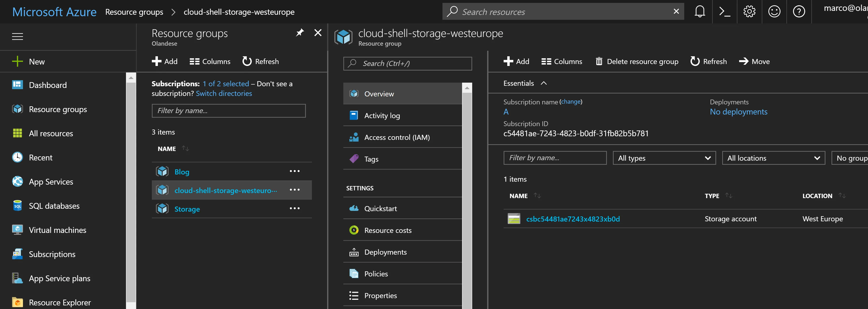Open Properties menu item
Screen dimensions: 868x309
(x=403, y=295)
